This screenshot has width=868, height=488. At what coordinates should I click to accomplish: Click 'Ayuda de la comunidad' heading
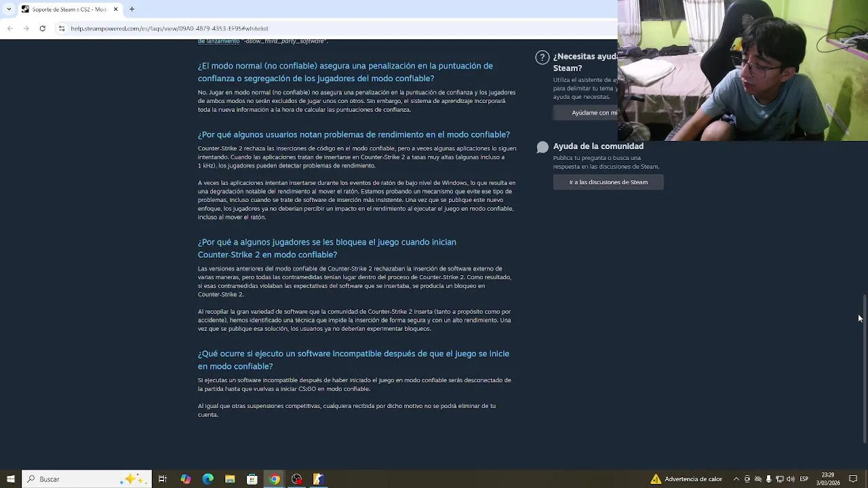point(598,146)
